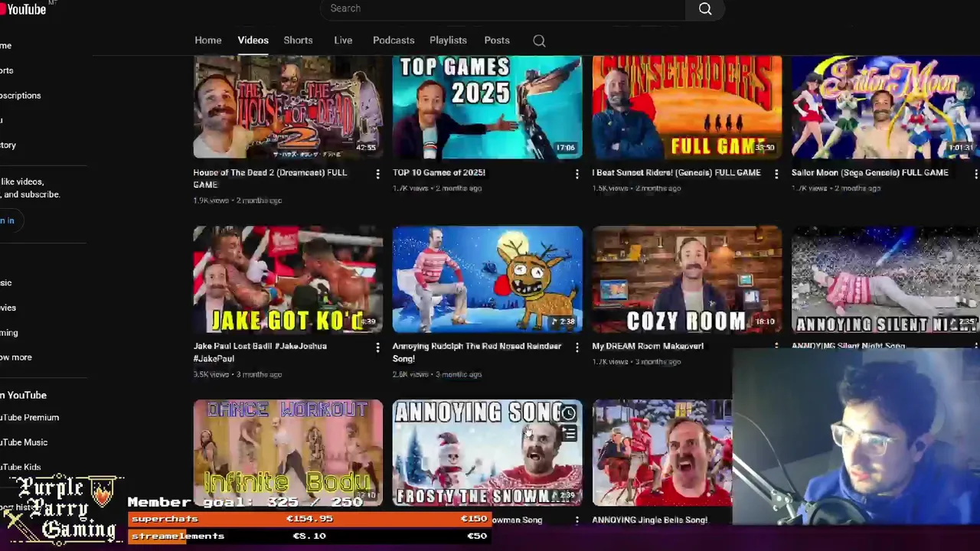
Task: Click Add to queue icon on Frosty thumbnail
Action: pos(568,435)
